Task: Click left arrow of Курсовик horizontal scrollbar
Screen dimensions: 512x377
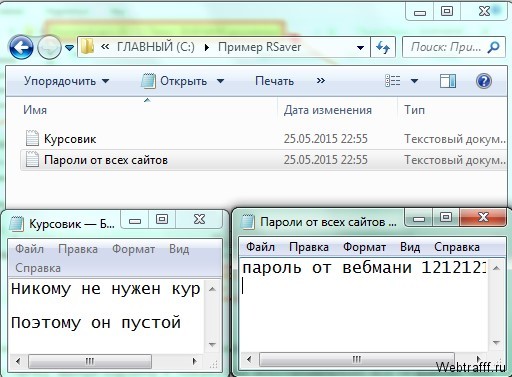Action: [18, 361]
